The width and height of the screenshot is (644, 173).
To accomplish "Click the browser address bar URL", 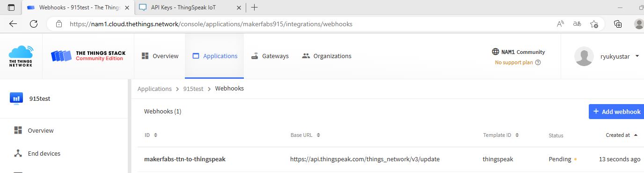I will (x=211, y=24).
